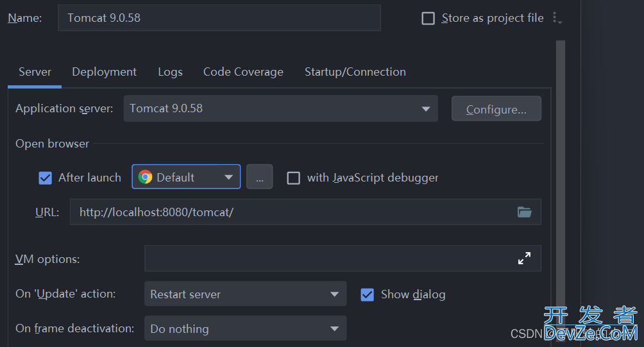Go to the Startup/Connection tab
Screen dimensions: 644x347
[355, 72]
